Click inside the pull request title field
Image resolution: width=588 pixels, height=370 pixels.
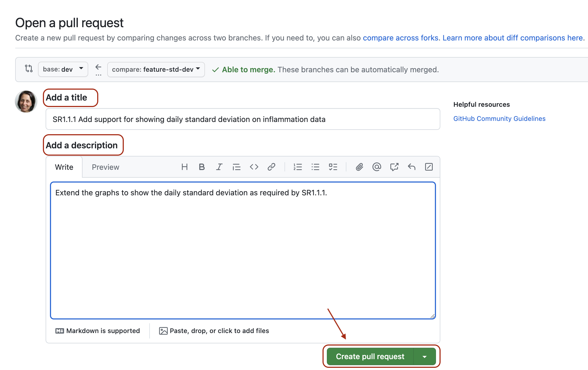pos(242,119)
